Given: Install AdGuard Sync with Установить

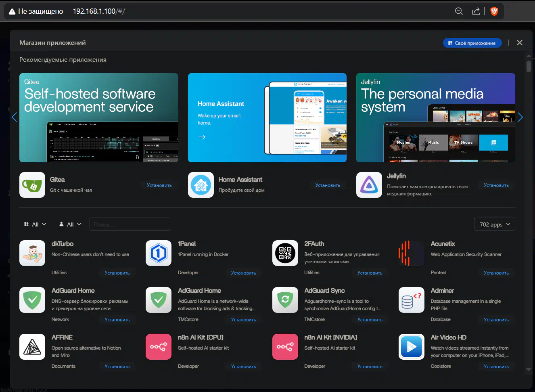Looking at the screenshot, I should click(370, 320).
